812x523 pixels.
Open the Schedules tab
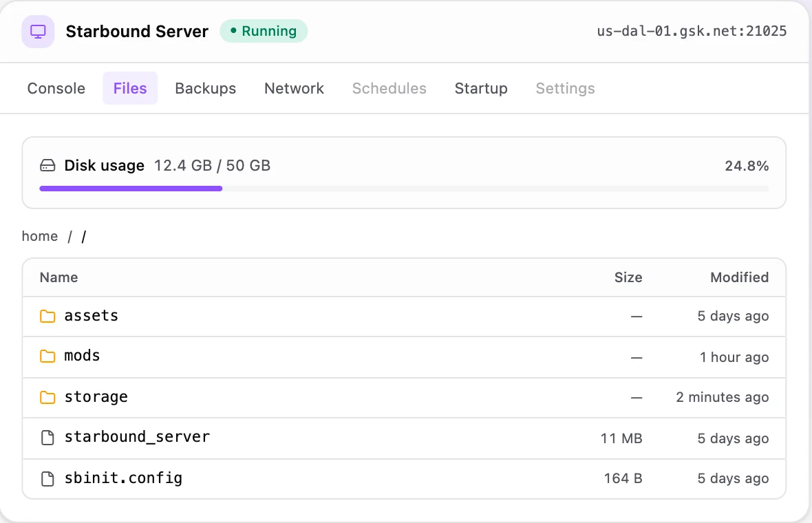(x=389, y=88)
